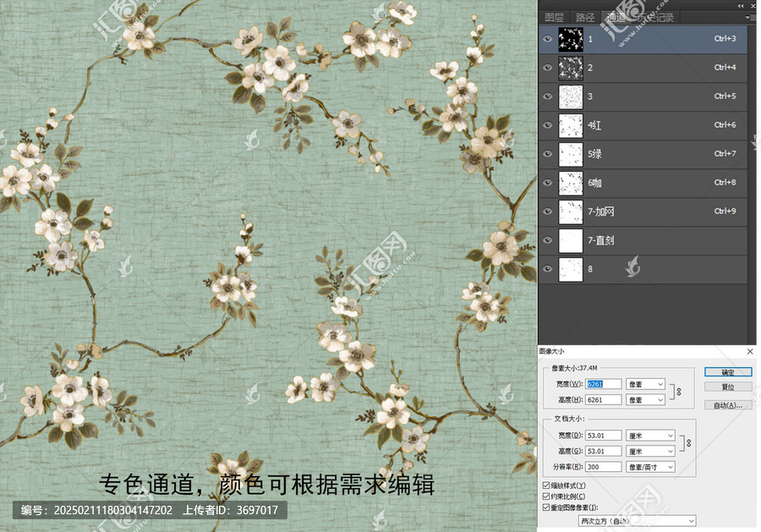Click thumbnail of channel 3
The height and width of the screenshot is (532, 761).
pos(571,96)
